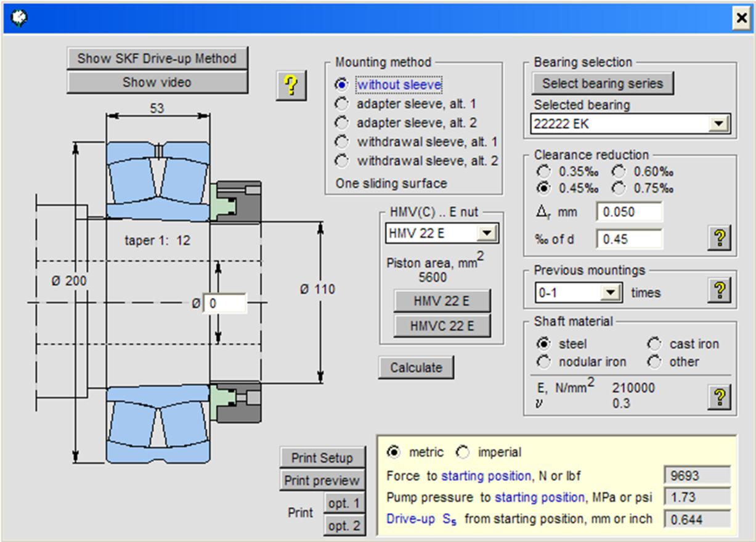The height and width of the screenshot is (542, 756).
Task: Open Print Setup
Action: 322,458
